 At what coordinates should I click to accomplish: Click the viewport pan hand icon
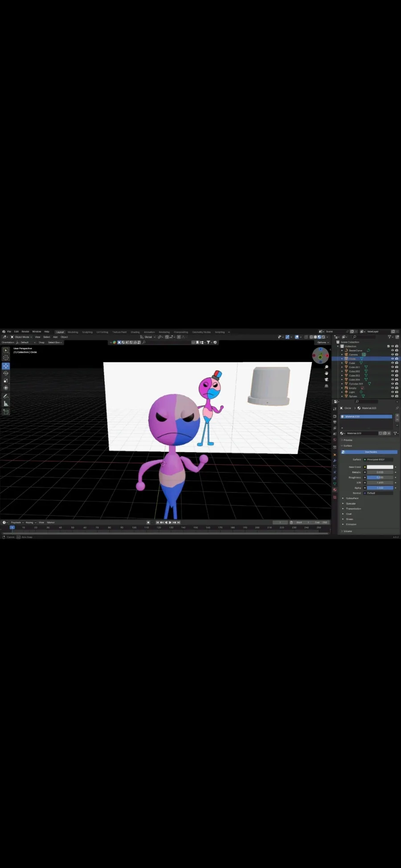(x=327, y=373)
